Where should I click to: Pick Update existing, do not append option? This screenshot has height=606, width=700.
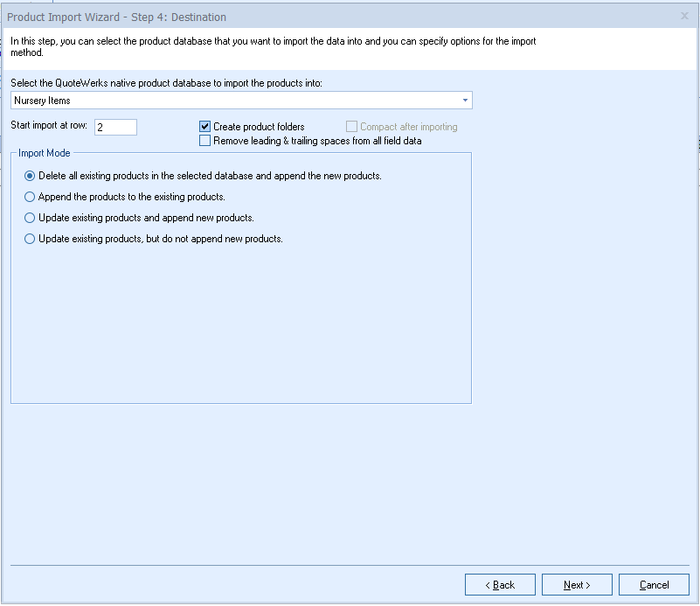point(31,239)
